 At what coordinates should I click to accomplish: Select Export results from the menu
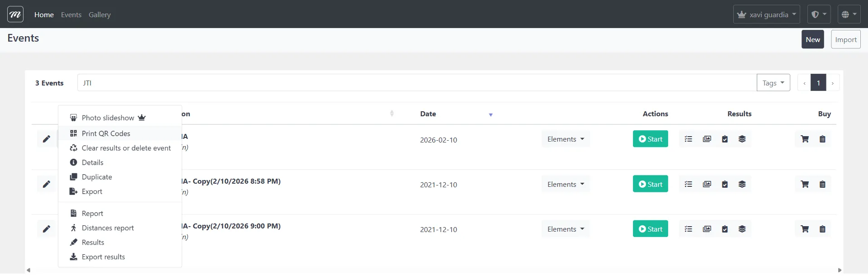tap(103, 257)
